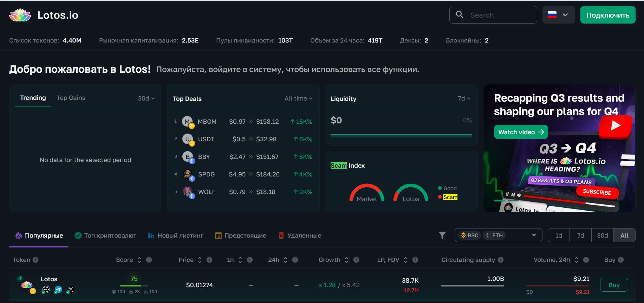
Task: Sort the table by Growth arrows
Action: tap(346, 260)
